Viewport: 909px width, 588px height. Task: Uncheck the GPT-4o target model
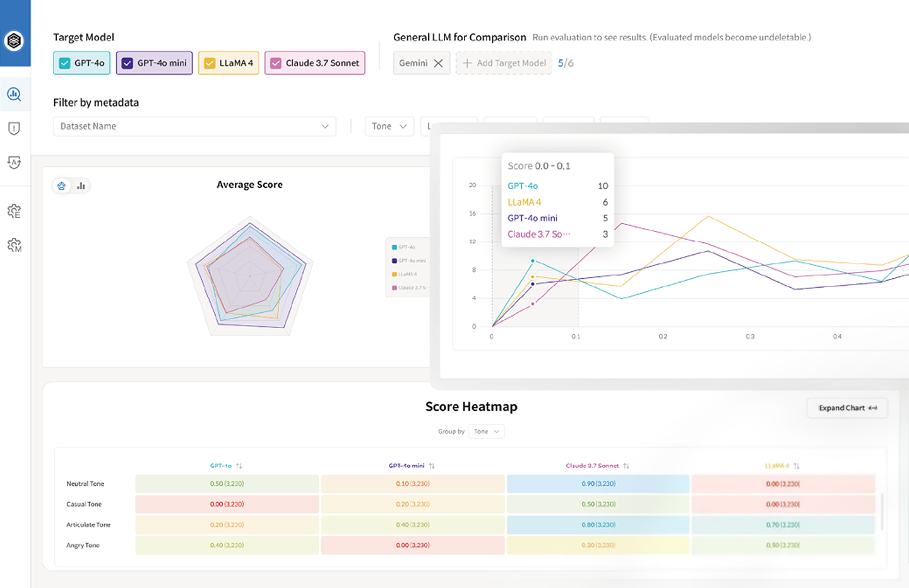coord(64,63)
